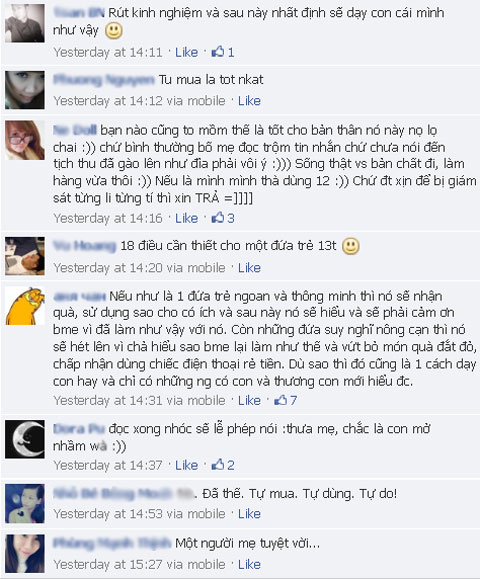Viewport: 480px width, 579px height.
Task: Click the thumbs-up icon showing 7 likes
Action: pyautogui.click(x=281, y=400)
